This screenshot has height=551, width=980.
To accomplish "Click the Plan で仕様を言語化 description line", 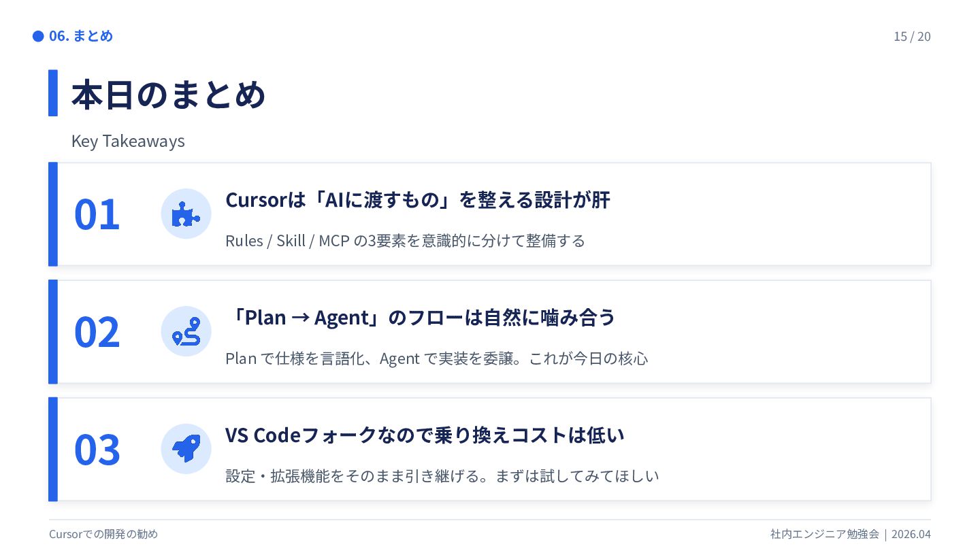I will [437, 358].
